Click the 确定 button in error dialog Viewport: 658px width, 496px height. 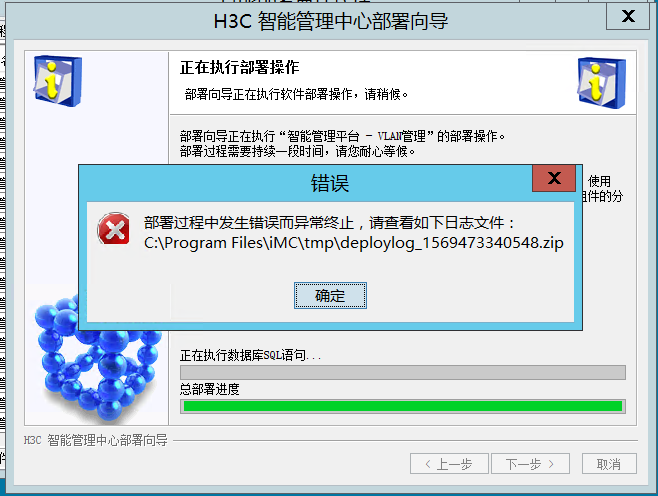330,295
